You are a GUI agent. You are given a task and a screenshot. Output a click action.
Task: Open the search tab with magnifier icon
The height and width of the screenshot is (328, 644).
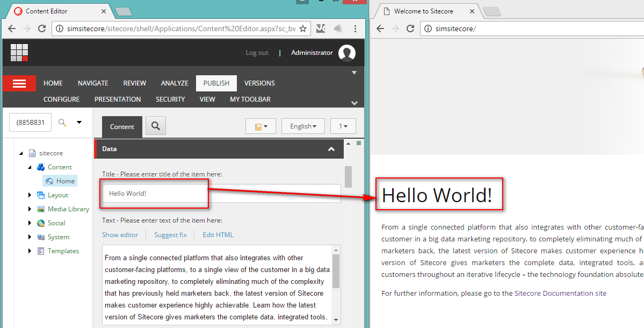click(x=156, y=126)
